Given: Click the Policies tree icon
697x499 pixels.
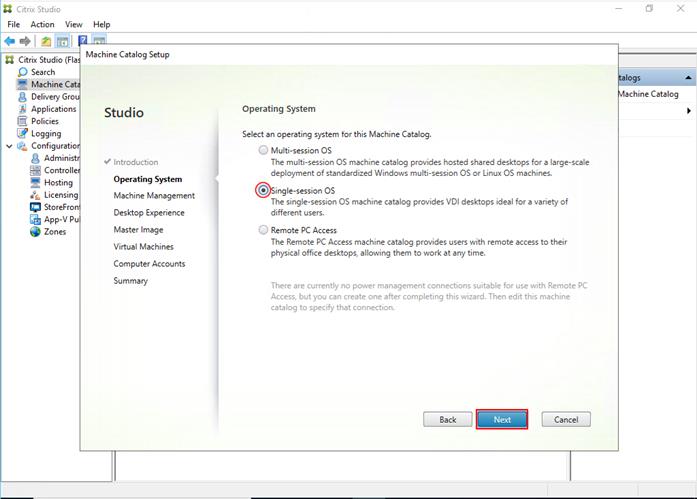Looking at the screenshot, I should [22, 121].
